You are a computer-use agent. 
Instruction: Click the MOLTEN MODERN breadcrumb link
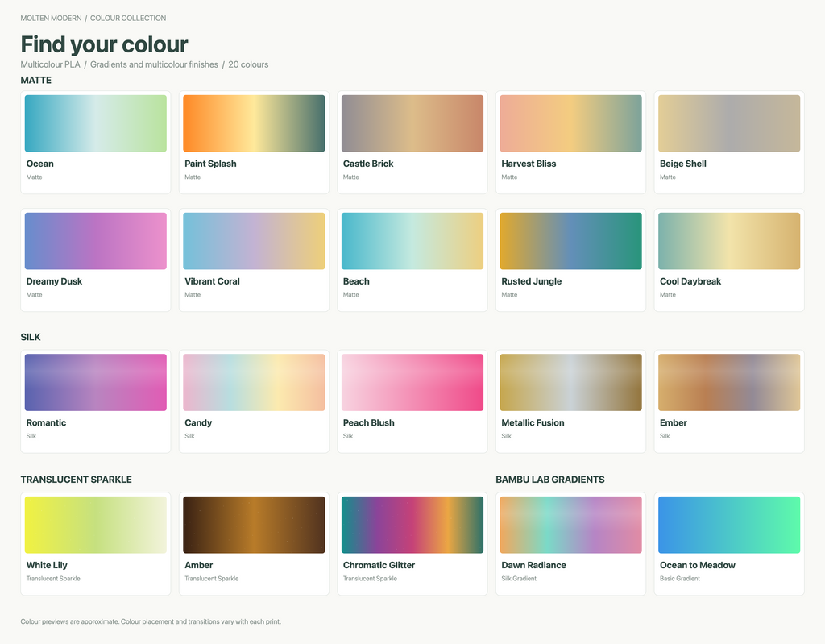(x=51, y=18)
